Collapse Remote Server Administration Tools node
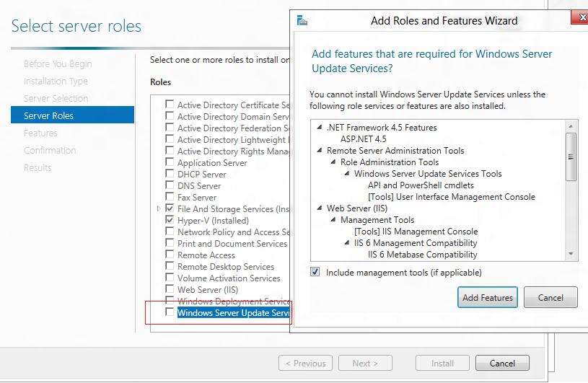Viewport: 588px width, 383px height. tap(319, 151)
